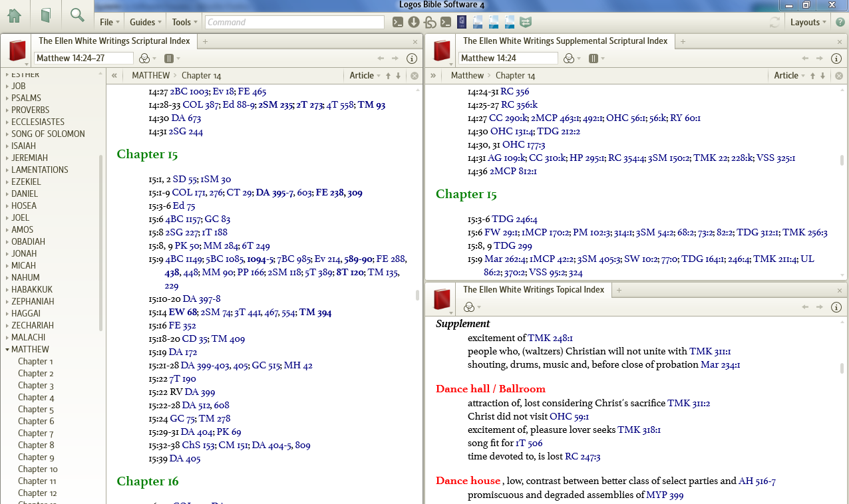Open the Library book icon
This screenshot has width=849, height=504.
pos(45,15)
